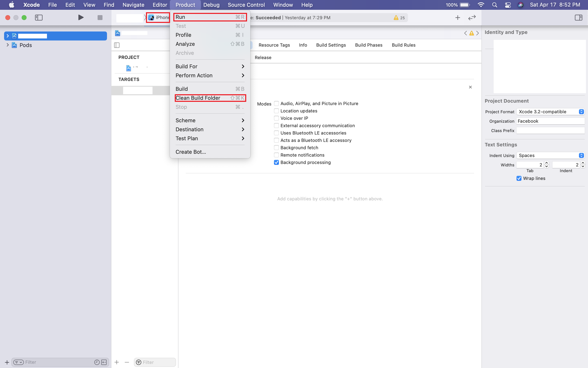Select Build menu item
This screenshot has width=588, height=368.
[210, 89]
